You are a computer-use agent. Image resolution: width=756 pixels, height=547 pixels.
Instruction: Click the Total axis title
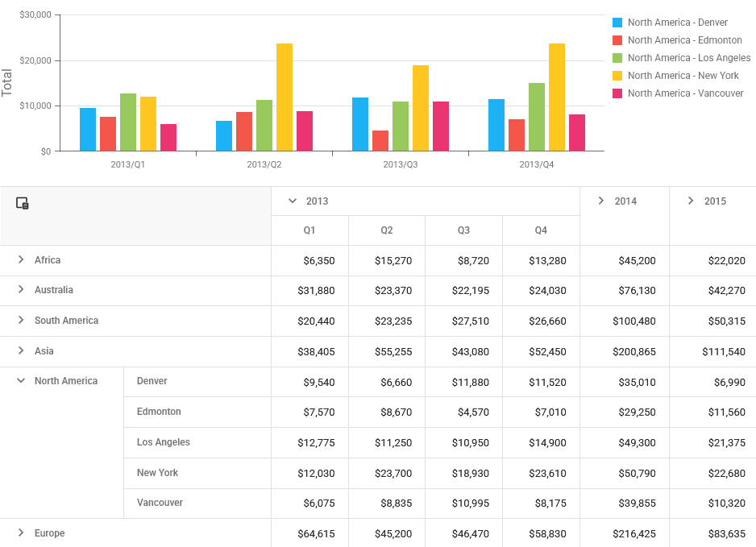[6, 82]
